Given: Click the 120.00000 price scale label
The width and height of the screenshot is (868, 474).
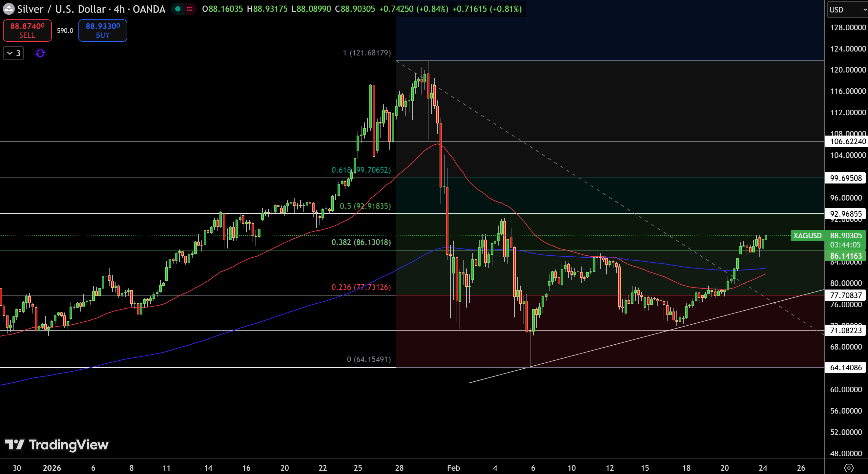Looking at the screenshot, I should point(848,70).
